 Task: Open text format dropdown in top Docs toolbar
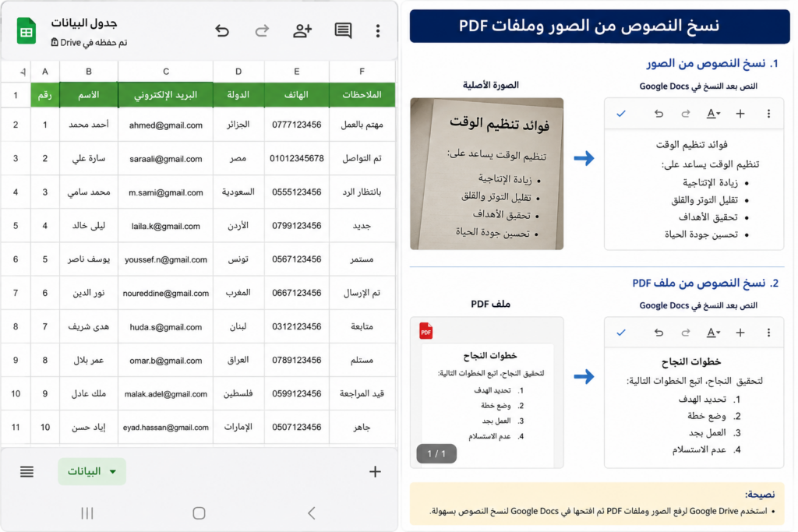(x=713, y=114)
